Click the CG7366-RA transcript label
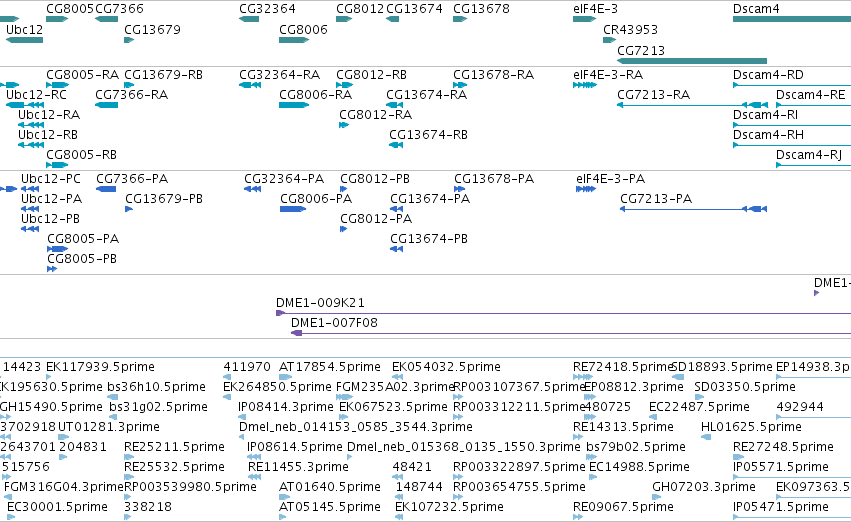This screenshot has height=522, width=851. point(131,94)
